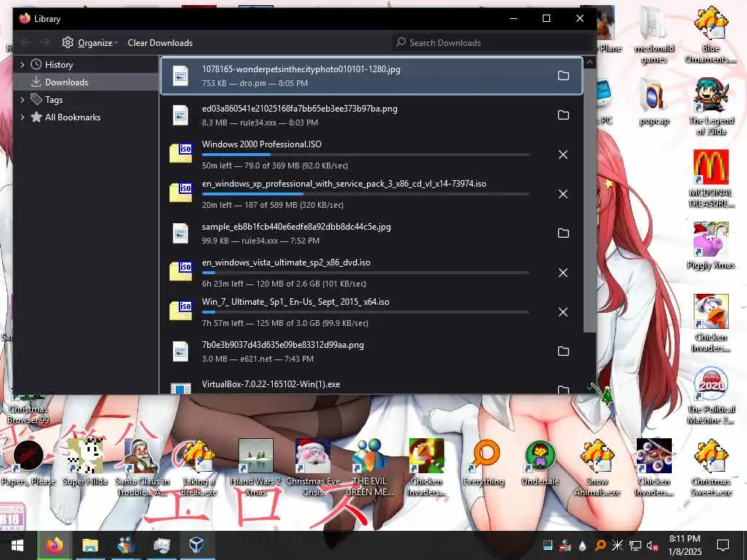Open The Political Machine desktop shortcut
This screenshot has width=747, height=560.
711,395
